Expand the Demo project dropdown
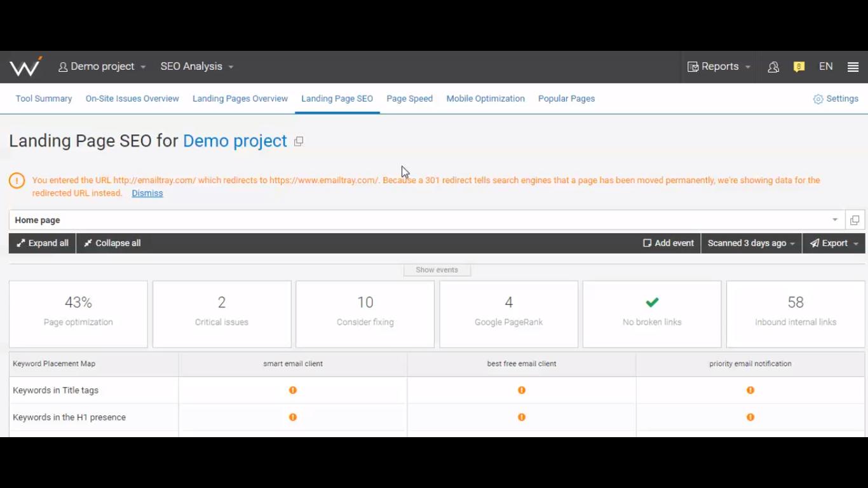 [x=102, y=67]
